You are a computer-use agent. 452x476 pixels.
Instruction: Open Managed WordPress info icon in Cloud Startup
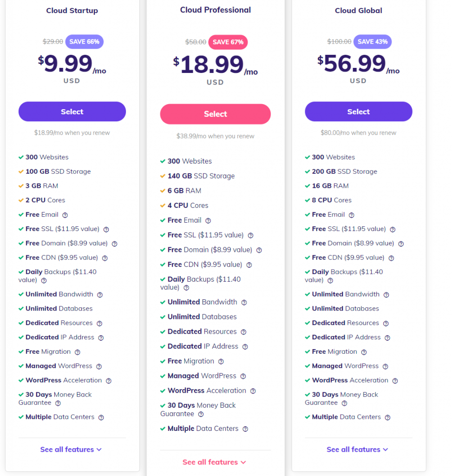[x=99, y=366]
